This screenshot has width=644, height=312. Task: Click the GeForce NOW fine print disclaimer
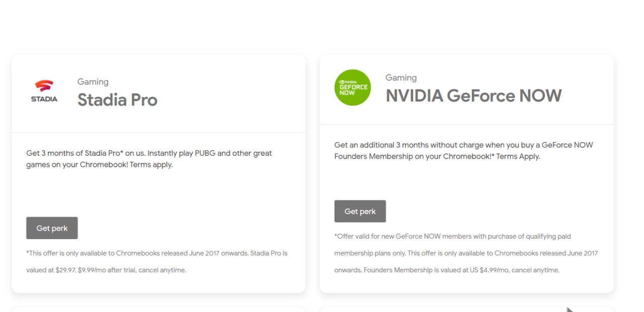pyautogui.click(x=466, y=253)
